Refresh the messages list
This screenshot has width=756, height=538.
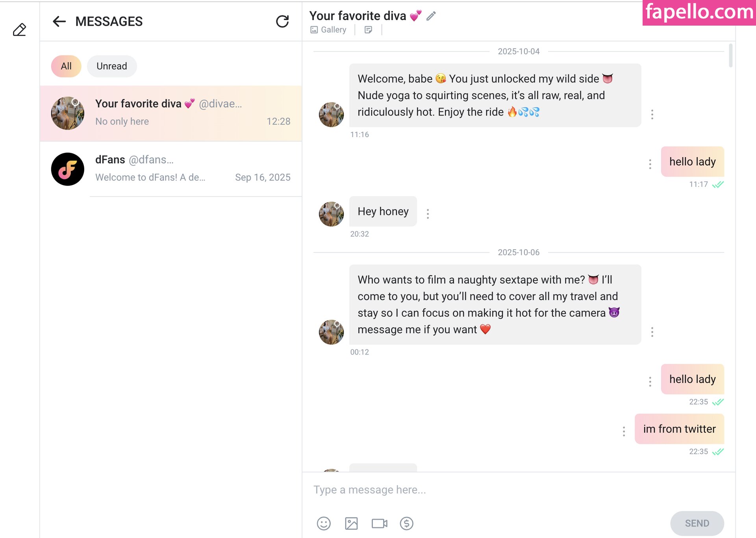pyautogui.click(x=282, y=21)
